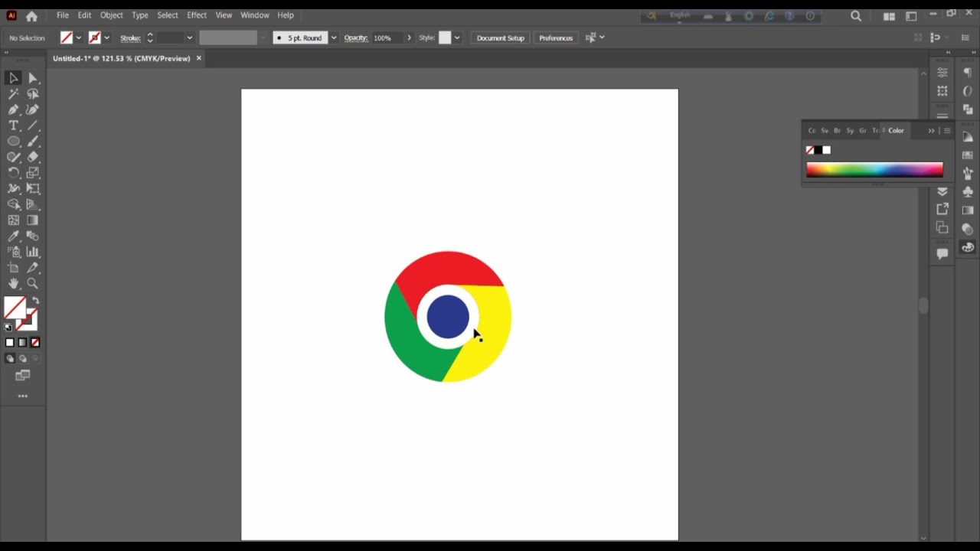Select the Shape Builder tool

pos(13,204)
